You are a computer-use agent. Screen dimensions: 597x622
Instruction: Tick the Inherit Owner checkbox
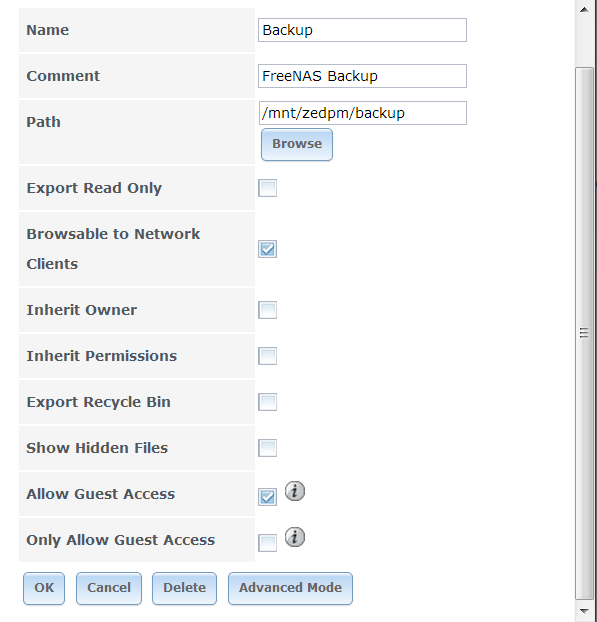tap(267, 310)
